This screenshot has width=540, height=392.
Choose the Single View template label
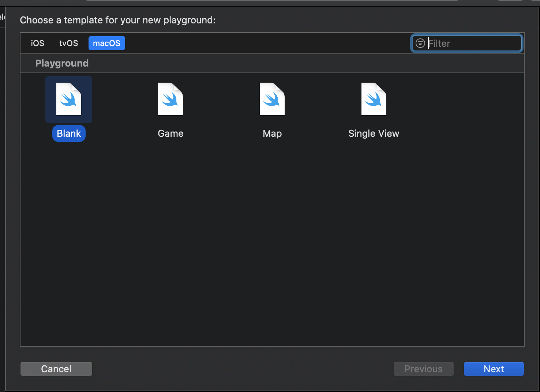(x=374, y=133)
